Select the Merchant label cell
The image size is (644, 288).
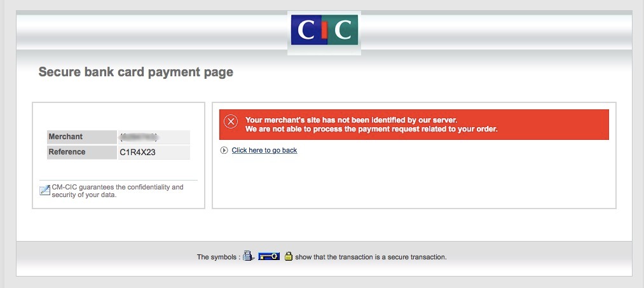point(82,137)
